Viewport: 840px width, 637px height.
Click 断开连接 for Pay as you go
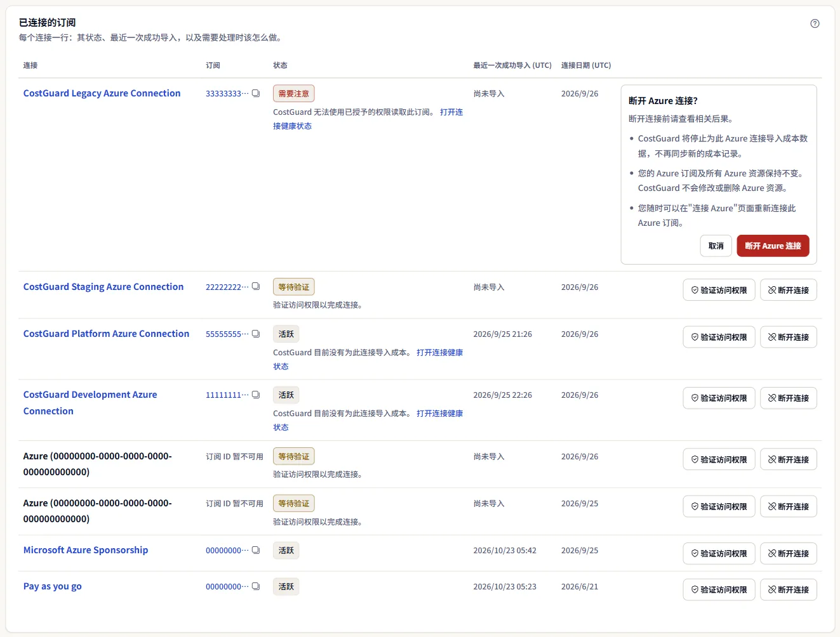coord(789,589)
